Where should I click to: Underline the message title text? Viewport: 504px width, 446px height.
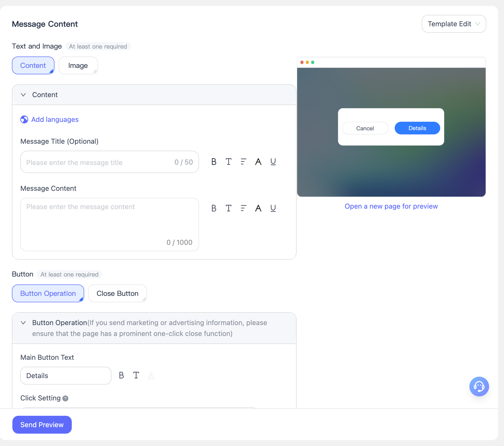pyautogui.click(x=273, y=162)
